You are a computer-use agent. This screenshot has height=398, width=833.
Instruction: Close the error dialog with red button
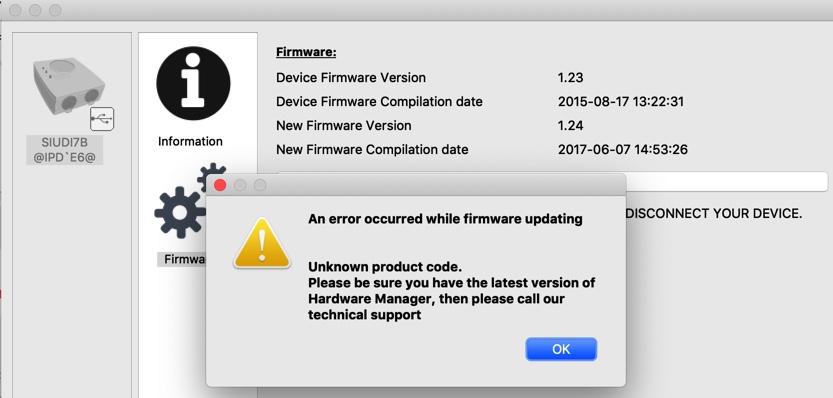click(220, 185)
